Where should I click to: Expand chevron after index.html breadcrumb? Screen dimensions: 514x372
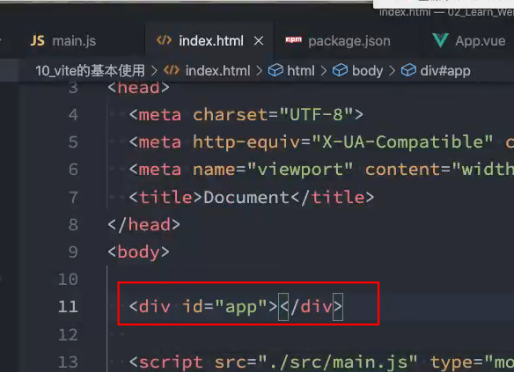[259, 71]
